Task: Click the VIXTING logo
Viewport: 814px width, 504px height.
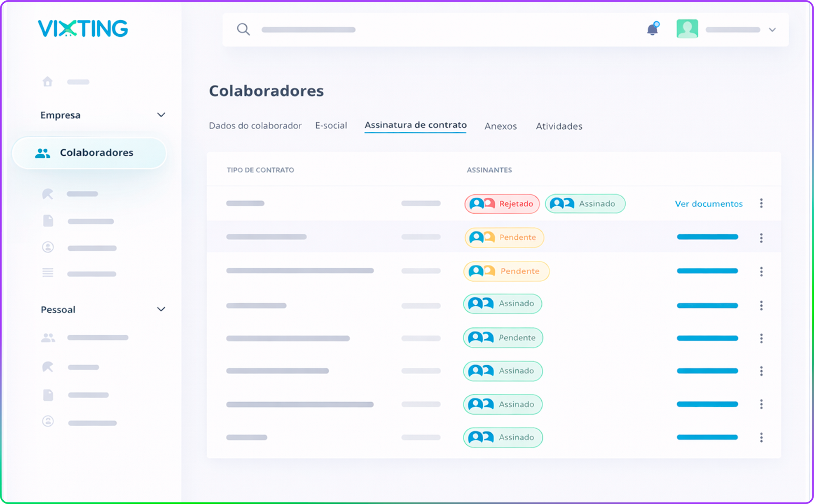Action: [83, 28]
